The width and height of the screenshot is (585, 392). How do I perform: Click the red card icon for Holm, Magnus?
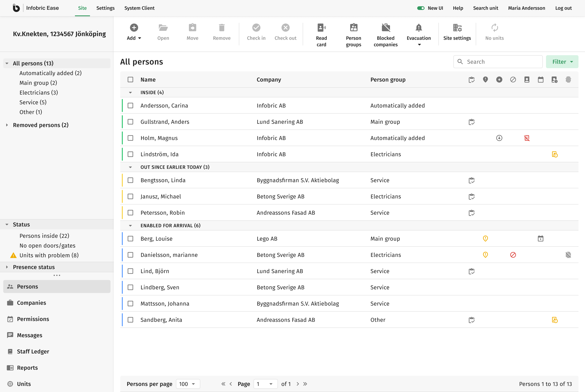coord(527,138)
